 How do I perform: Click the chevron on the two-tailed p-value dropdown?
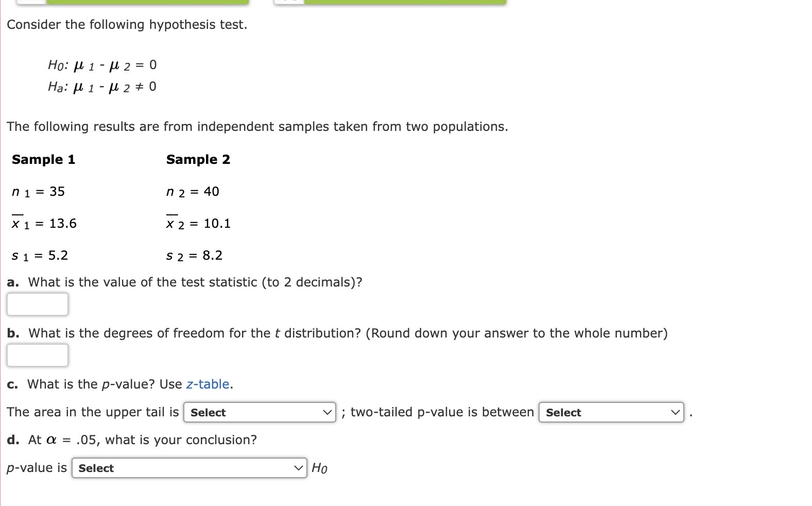[676, 412]
